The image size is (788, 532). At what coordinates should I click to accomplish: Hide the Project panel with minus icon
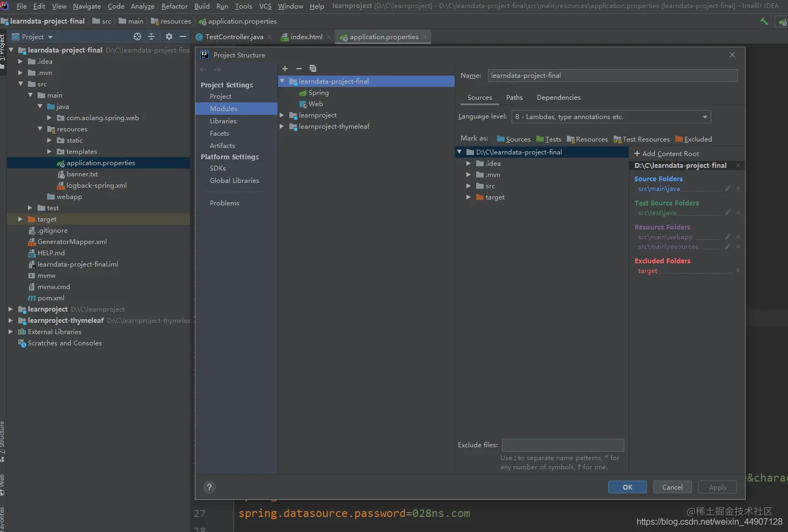[183, 36]
